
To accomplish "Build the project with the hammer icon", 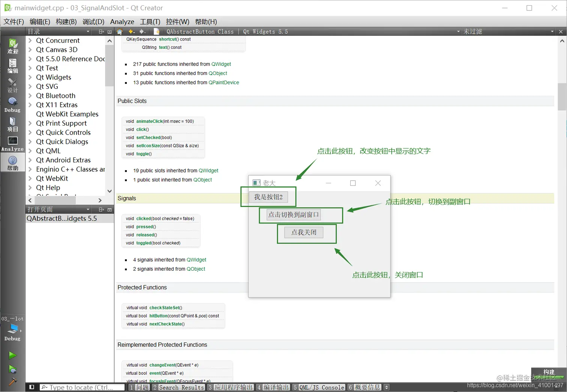I will pos(12,382).
